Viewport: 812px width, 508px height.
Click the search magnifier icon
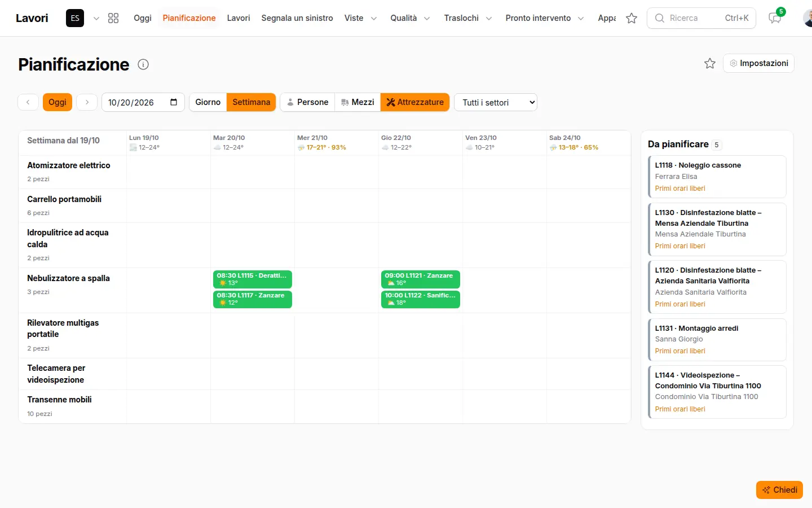click(659, 18)
